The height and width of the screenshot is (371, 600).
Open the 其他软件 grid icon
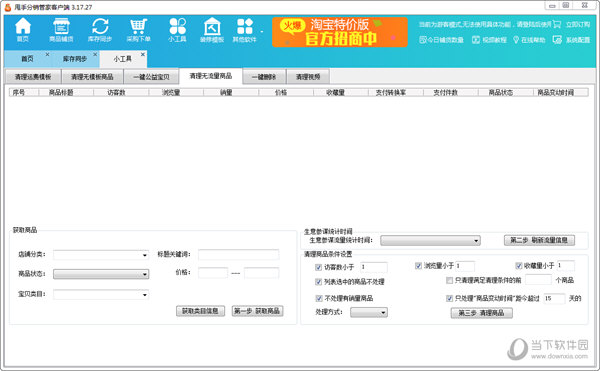click(245, 29)
